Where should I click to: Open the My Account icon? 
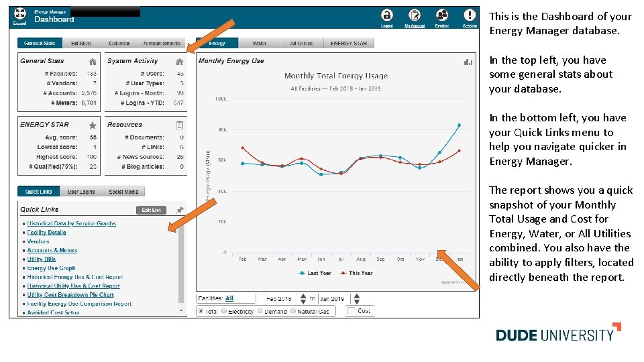coord(415,15)
